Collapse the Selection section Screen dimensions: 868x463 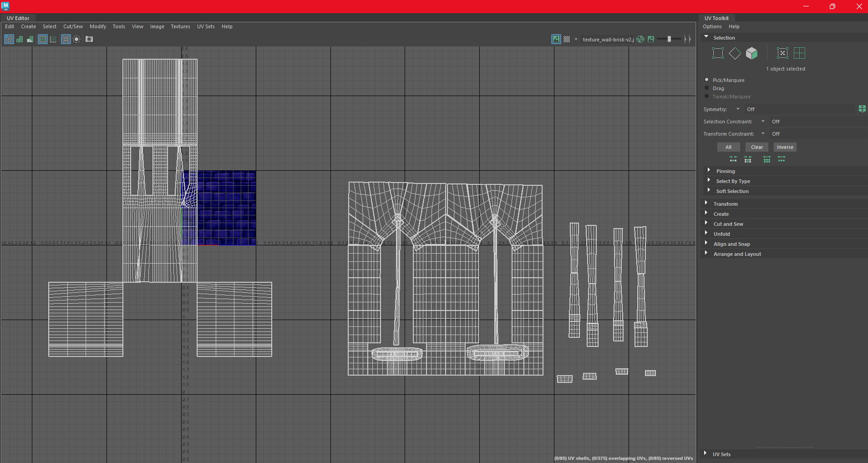click(x=784, y=38)
